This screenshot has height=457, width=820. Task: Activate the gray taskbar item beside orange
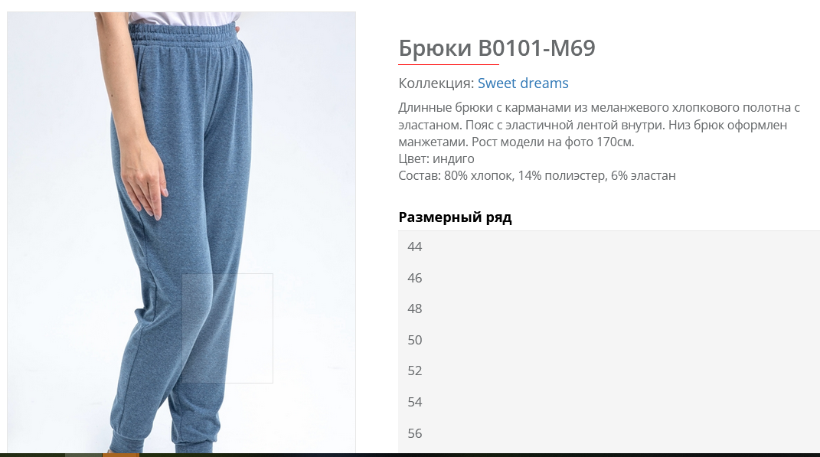click(x=83, y=455)
